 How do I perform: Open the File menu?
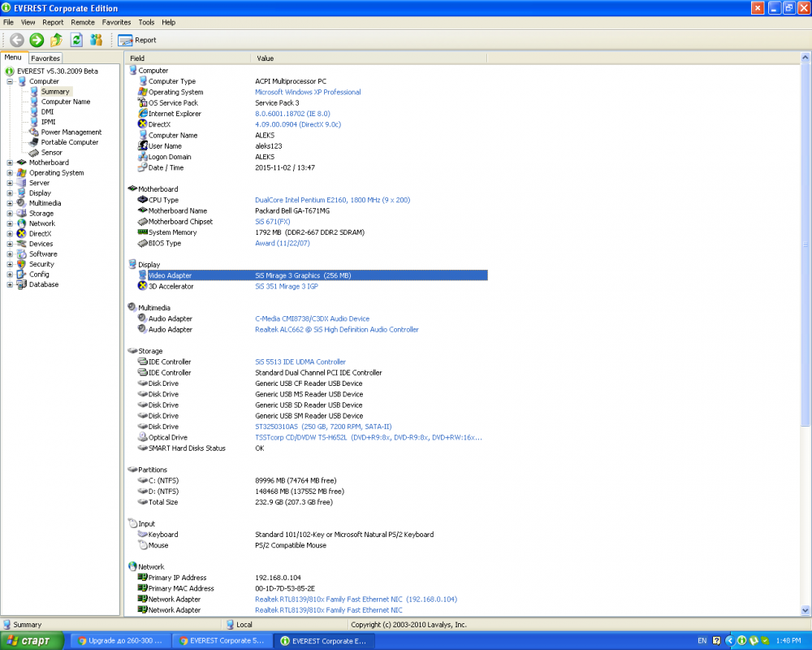8,22
